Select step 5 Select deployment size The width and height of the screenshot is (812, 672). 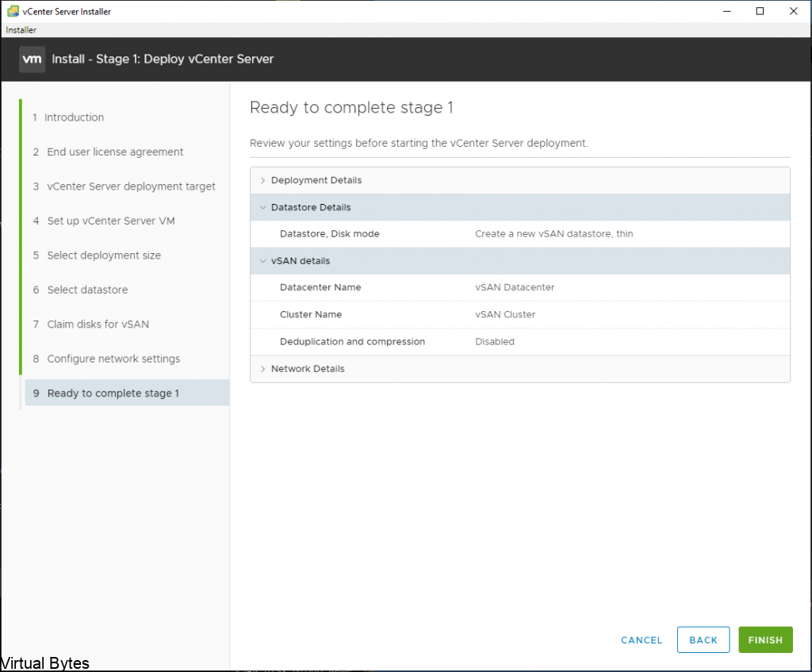point(97,255)
